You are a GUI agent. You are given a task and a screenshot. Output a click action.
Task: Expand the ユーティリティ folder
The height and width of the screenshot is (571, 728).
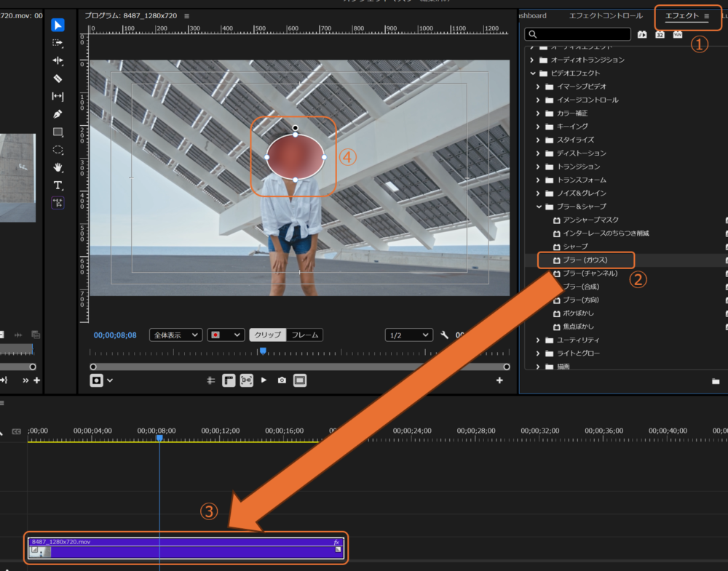point(538,340)
